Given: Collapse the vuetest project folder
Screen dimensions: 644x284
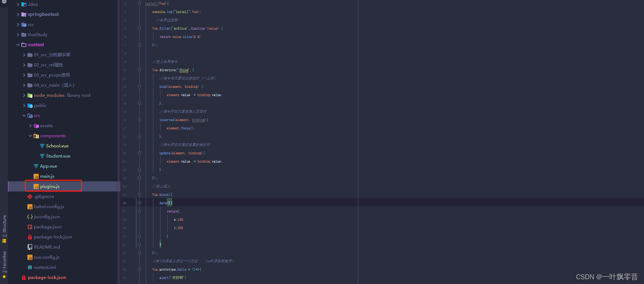Looking at the screenshot, I should [x=18, y=45].
